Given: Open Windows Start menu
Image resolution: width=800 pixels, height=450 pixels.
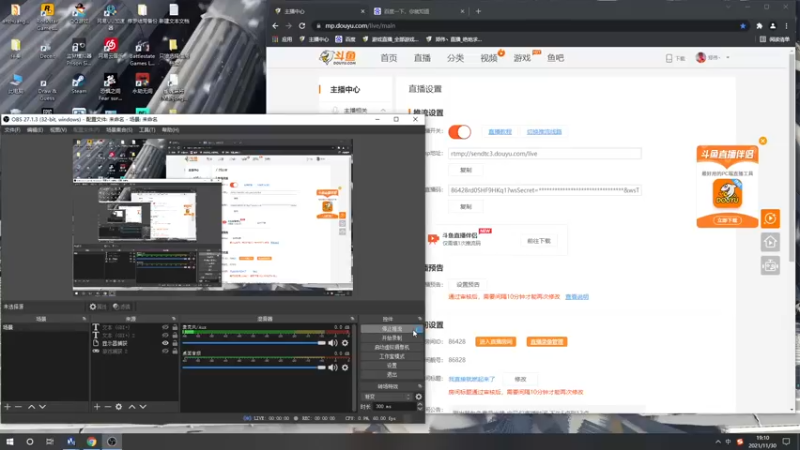Looking at the screenshot, I should (x=10, y=441).
